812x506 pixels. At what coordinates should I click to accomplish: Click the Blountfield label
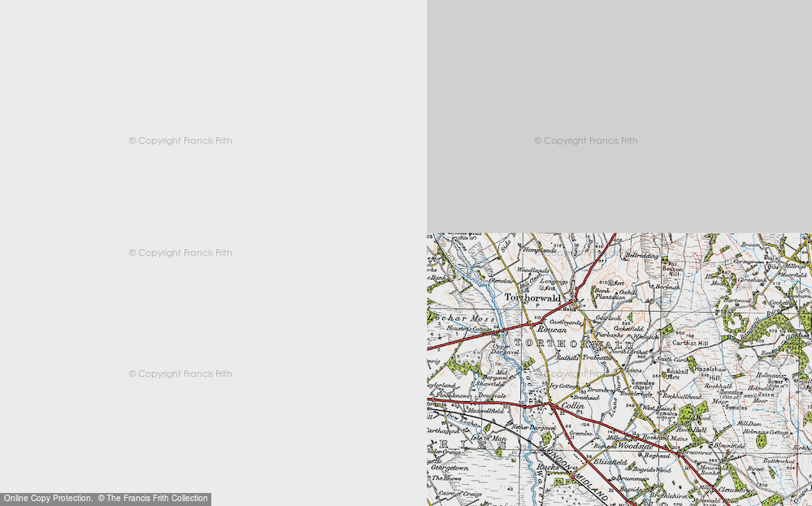(729, 445)
